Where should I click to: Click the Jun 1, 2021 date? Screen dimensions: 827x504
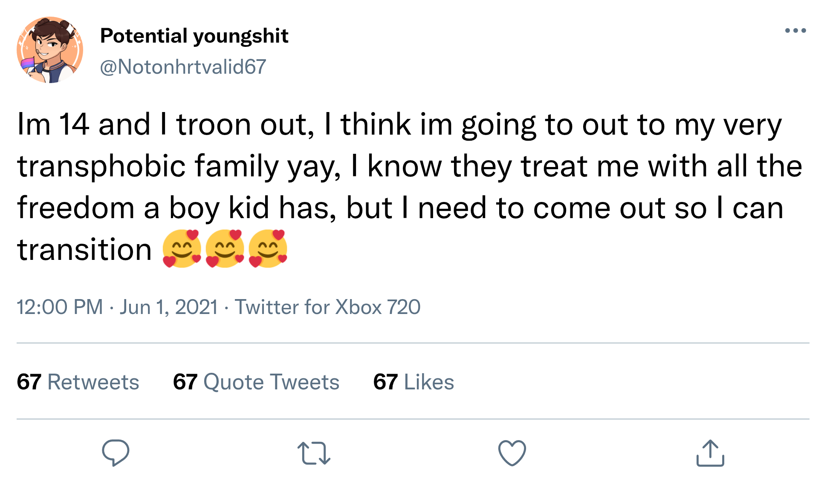click(169, 307)
